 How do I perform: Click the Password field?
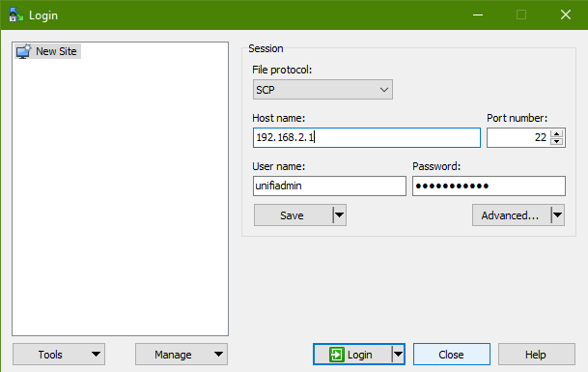pyautogui.click(x=489, y=186)
